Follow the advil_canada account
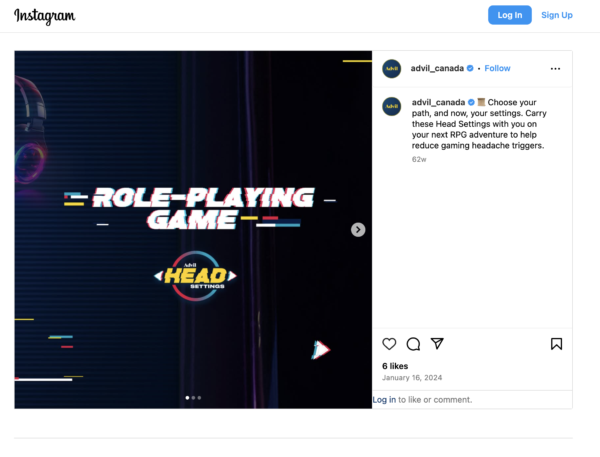This screenshot has height=457, width=600. 497,68
